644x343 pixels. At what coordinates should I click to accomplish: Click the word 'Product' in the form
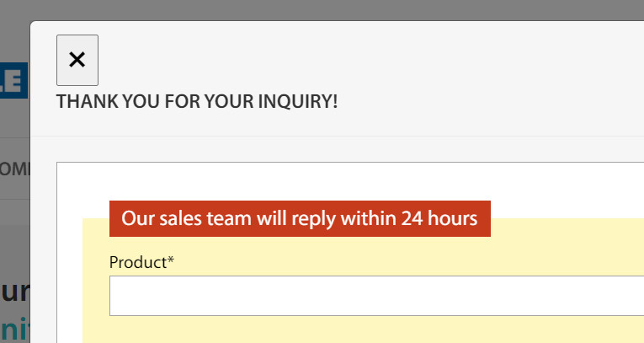tap(137, 263)
